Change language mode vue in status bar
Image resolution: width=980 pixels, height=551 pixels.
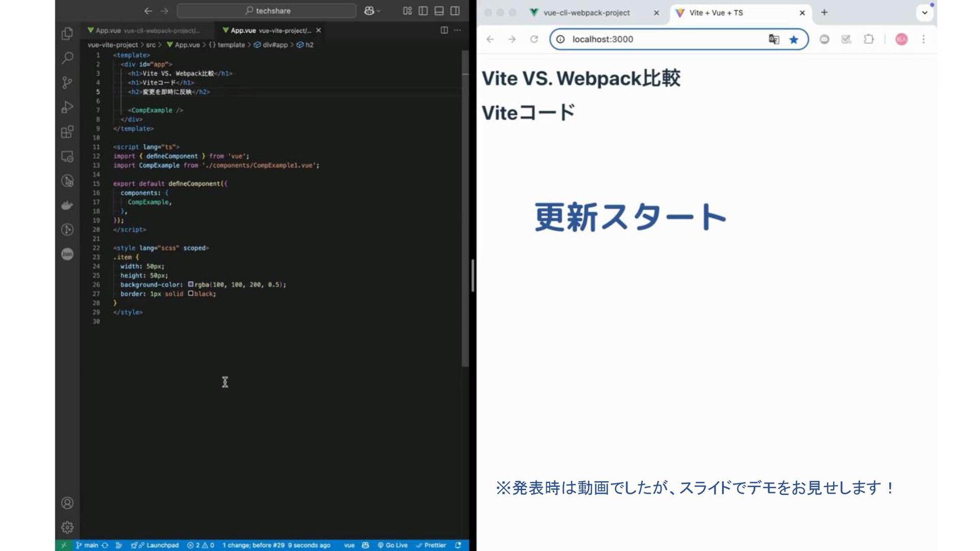349,545
